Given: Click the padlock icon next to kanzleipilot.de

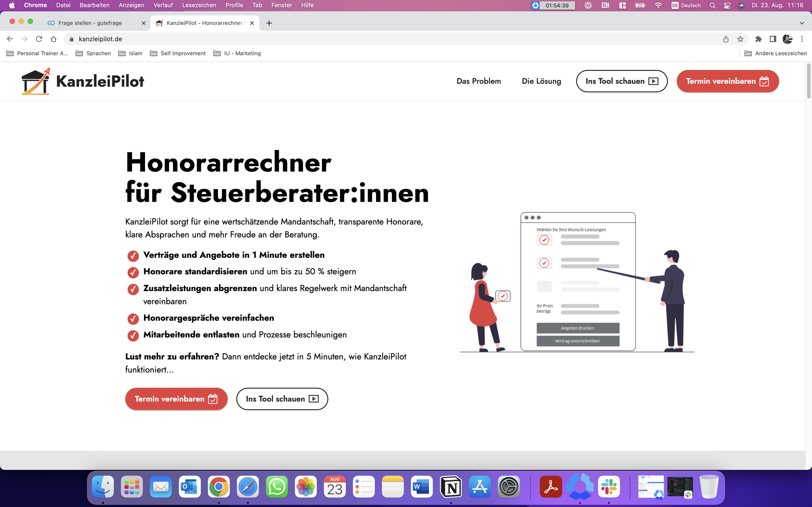Looking at the screenshot, I should (71, 39).
